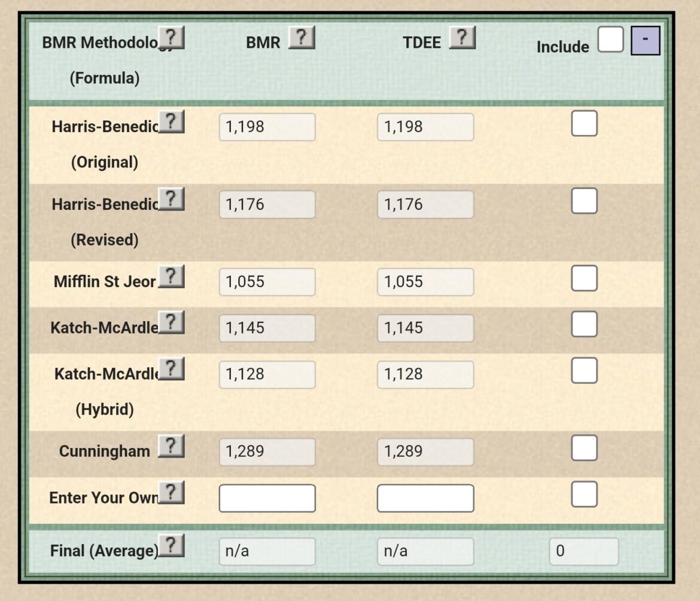Enable Include for Enter Your Own row
Image resolution: width=700 pixels, height=601 pixels.
583,494
